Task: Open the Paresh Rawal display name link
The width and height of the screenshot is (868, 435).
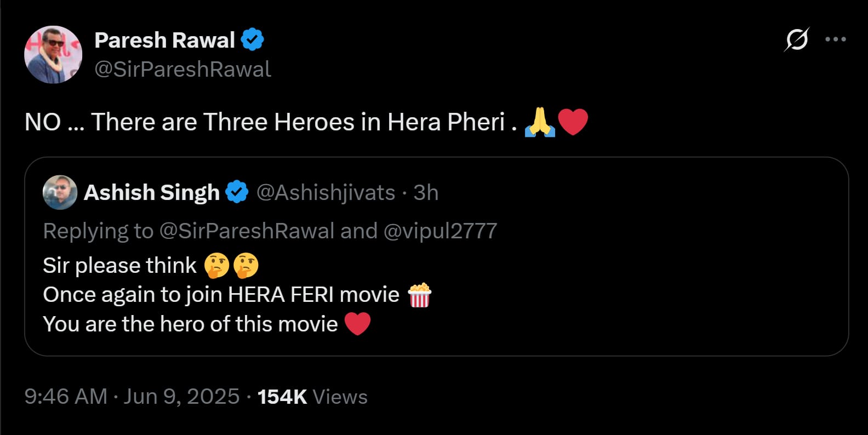Action: pos(164,40)
